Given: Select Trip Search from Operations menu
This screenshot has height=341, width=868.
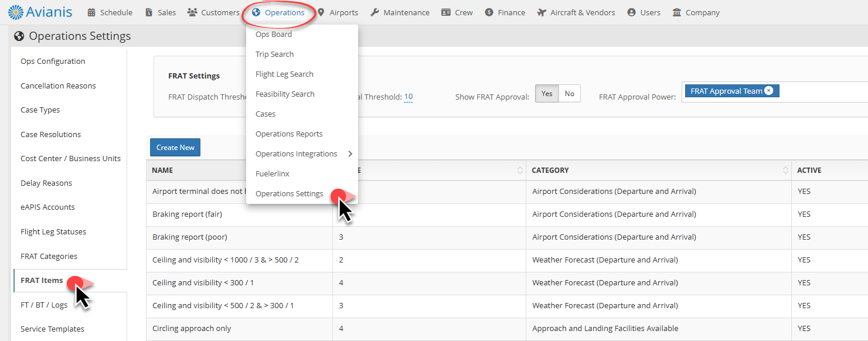Looking at the screenshot, I should click(x=274, y=54).
